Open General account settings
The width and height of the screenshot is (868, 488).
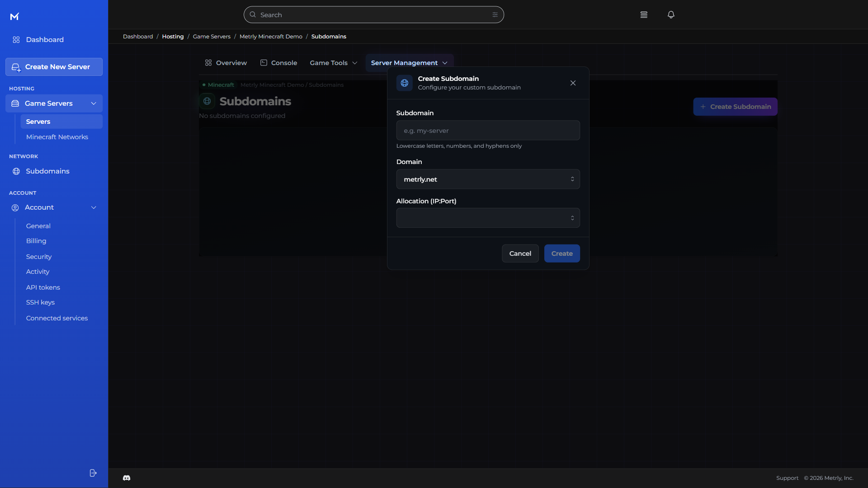pyautogui.click(x=38, y=226)
